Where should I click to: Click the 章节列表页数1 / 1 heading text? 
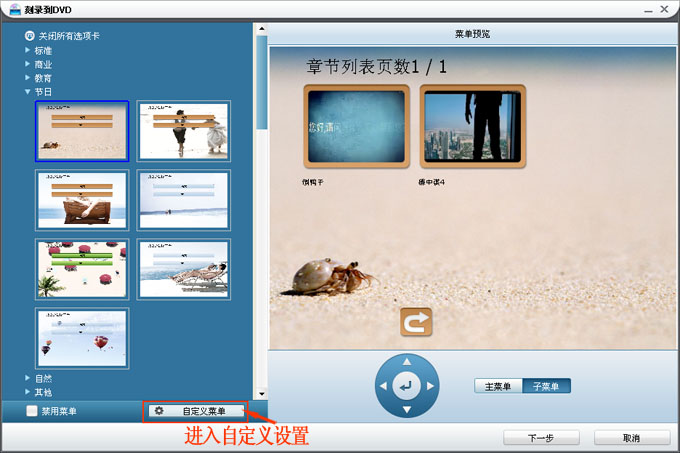pyautogui.click(x=376, y=67)
